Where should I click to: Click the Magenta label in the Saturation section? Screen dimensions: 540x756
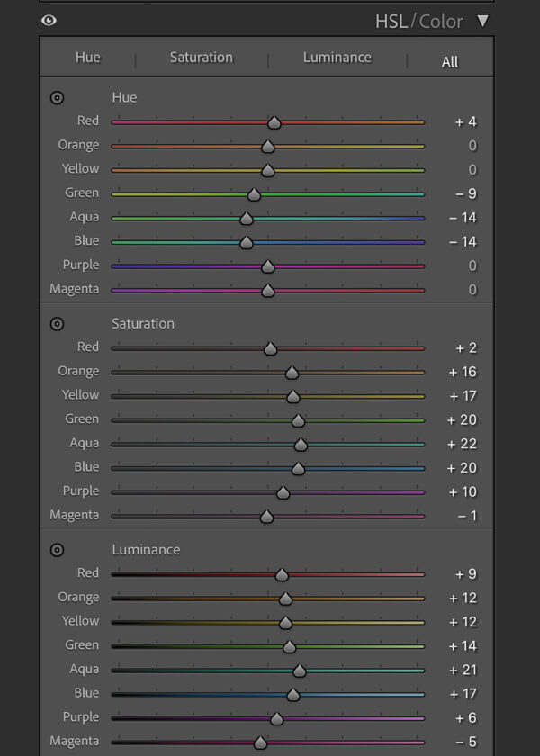coord(74,515)
